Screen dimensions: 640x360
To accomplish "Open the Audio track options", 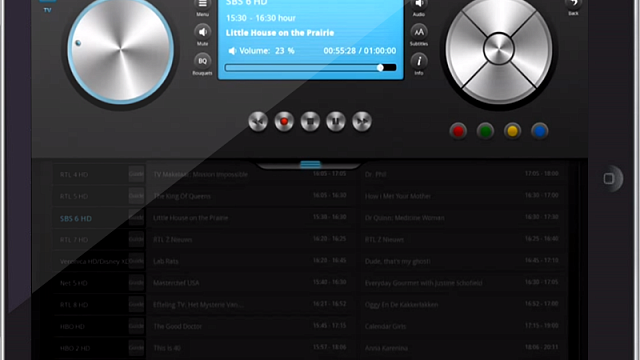I will point(419,5).
